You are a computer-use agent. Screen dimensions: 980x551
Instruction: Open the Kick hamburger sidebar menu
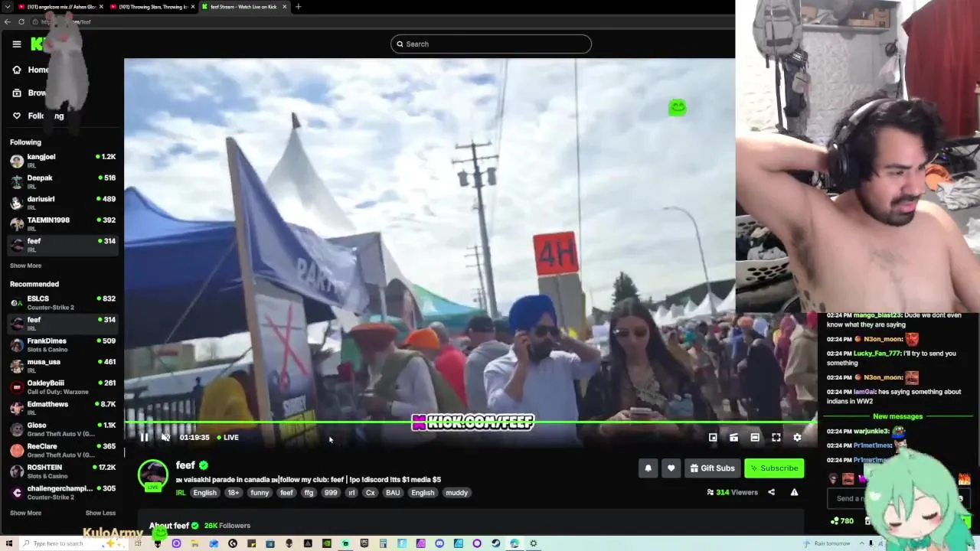(16, 44)
